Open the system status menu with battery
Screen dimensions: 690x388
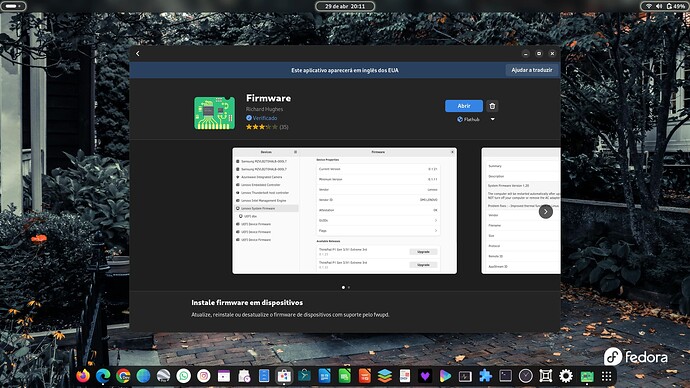665,6
